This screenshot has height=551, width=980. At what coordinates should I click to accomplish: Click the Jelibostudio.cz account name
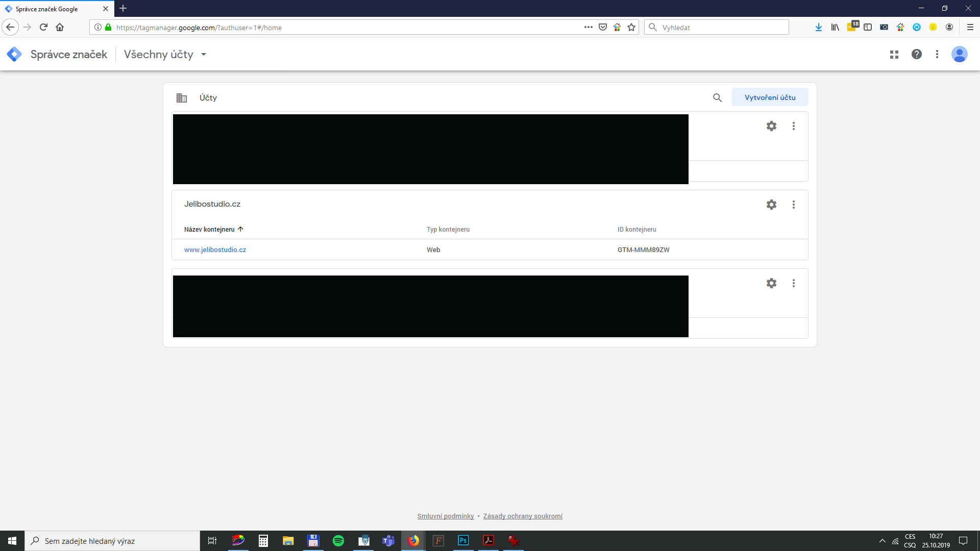point(212,204)
